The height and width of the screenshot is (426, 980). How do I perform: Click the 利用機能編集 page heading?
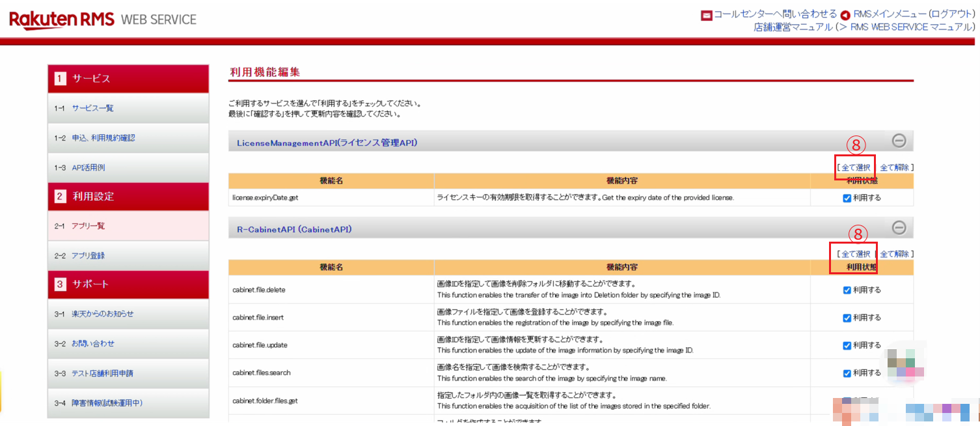(265, 72)
